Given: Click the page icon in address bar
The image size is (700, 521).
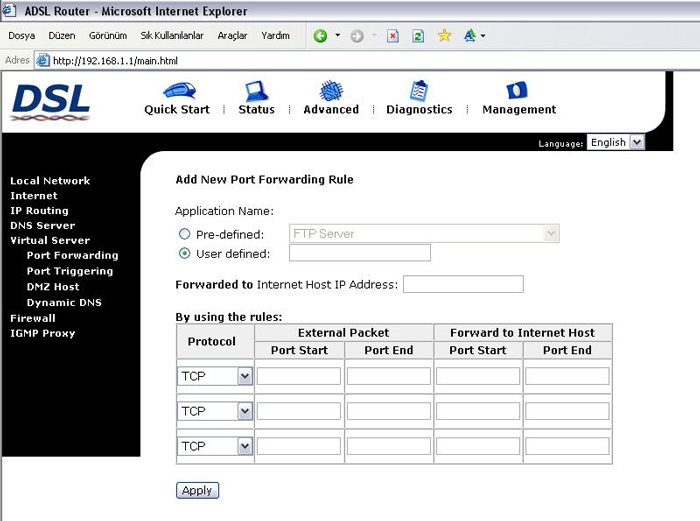Looking at the screenshot, I should click(x=43, y=60).
